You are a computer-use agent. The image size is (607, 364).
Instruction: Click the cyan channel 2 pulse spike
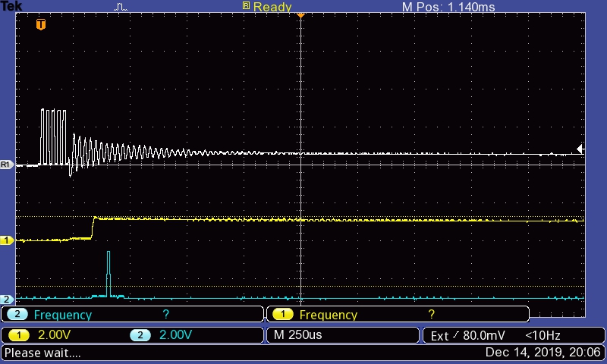tap(109, 274)
